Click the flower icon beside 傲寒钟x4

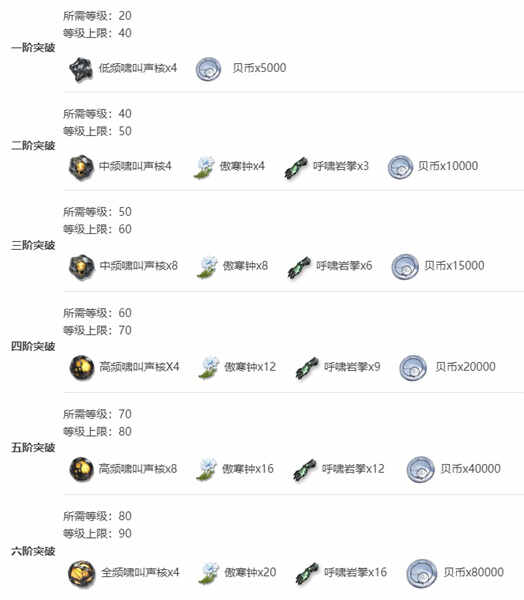204,167
